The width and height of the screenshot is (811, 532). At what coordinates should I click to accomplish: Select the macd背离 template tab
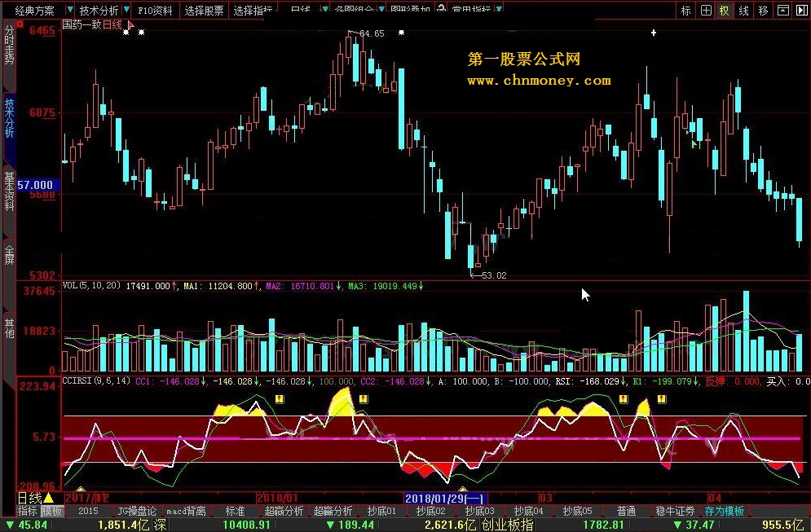186,512
